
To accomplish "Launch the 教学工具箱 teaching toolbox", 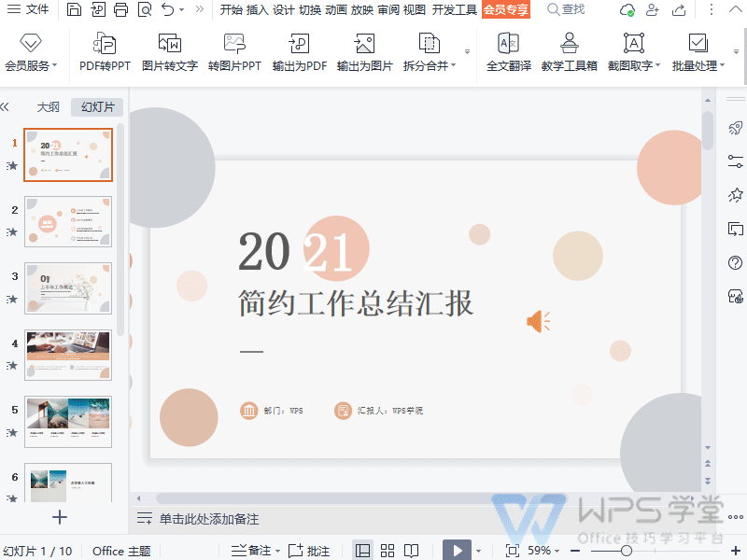I will point(569,52).
